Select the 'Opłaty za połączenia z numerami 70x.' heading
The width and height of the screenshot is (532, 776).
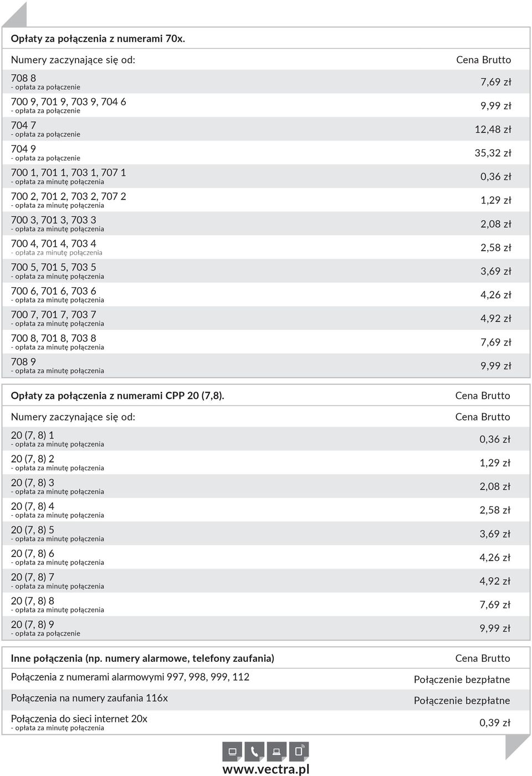[x=98, y=38]
